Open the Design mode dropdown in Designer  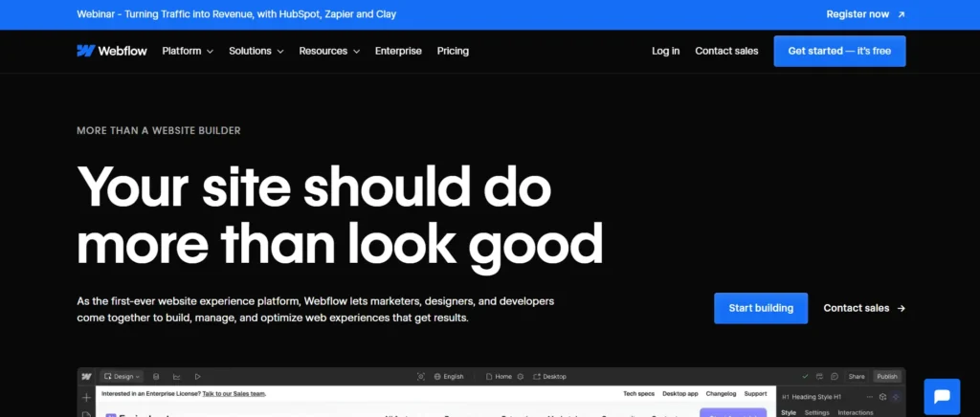(x=122, y=377)
